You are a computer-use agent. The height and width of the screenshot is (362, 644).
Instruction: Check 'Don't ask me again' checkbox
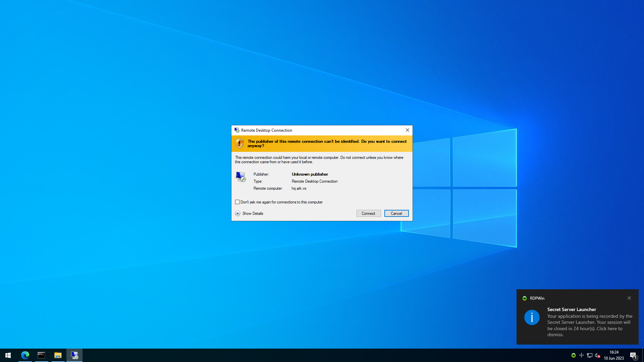[x=237, y=202]
